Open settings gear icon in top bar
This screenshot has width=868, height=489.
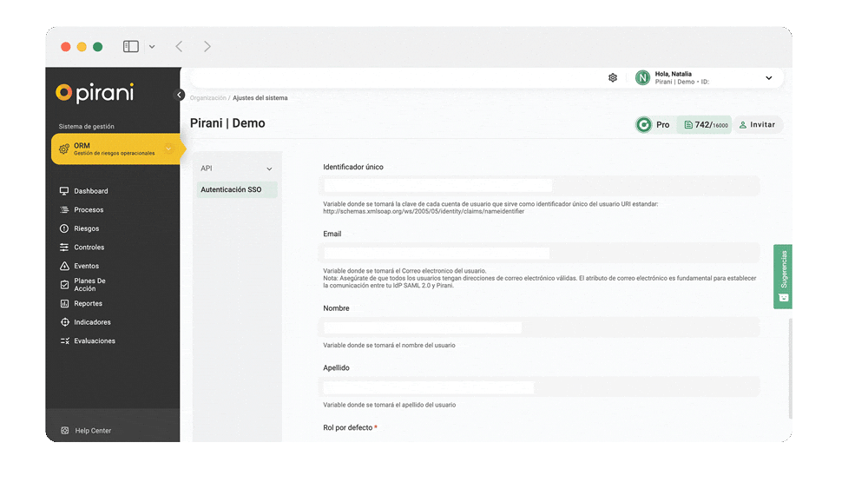(x=613, y=77)
